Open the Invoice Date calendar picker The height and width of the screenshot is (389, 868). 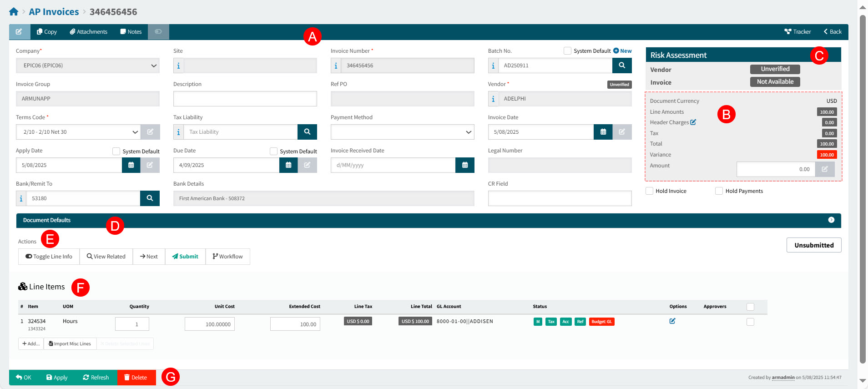(603, 132)
